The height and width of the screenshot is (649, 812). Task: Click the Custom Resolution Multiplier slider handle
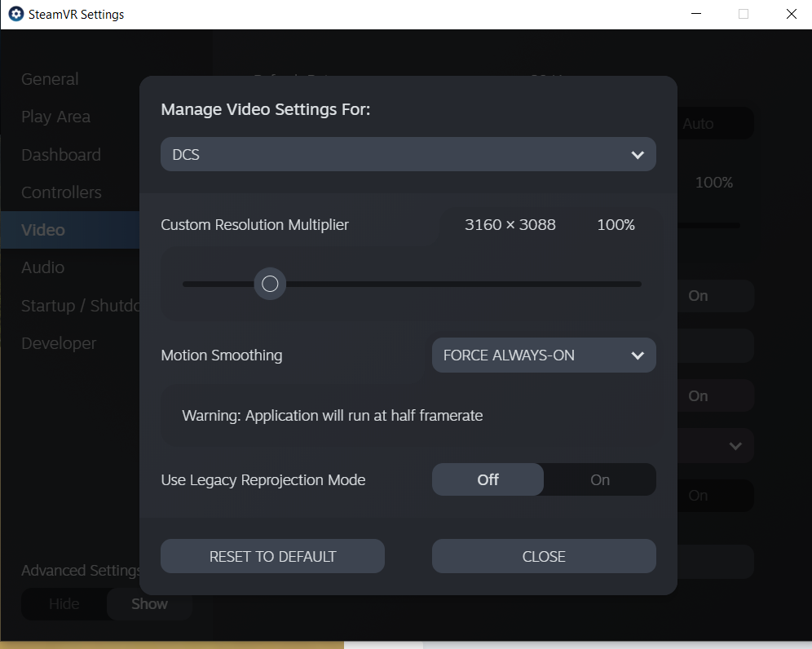click(x=270, y=284)
